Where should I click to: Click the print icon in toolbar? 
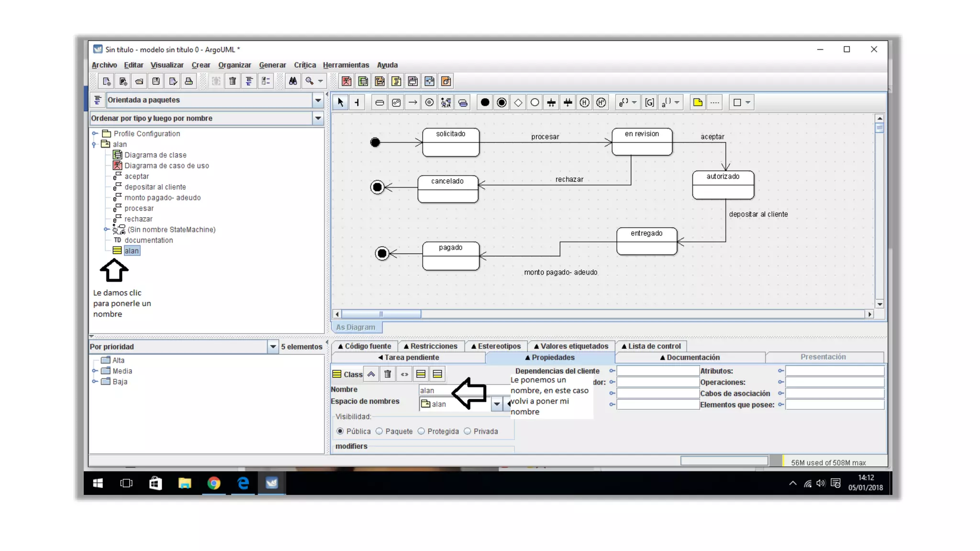pyautogui.click(x=189, y=81)
